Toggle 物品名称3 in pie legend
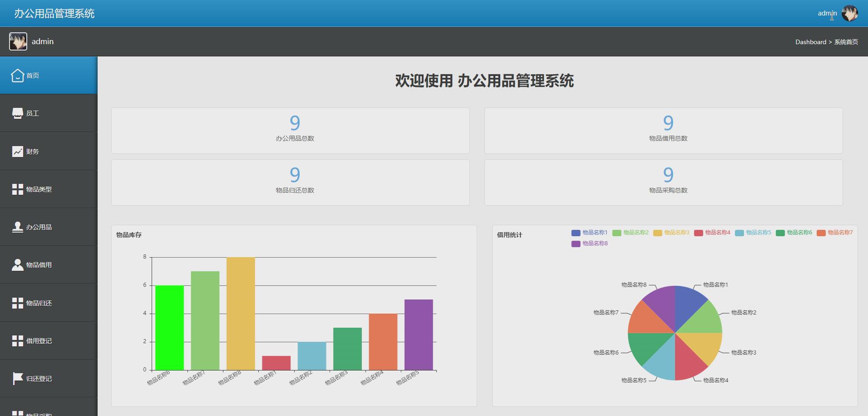868x416 pixels. click(x=671, y=233)
